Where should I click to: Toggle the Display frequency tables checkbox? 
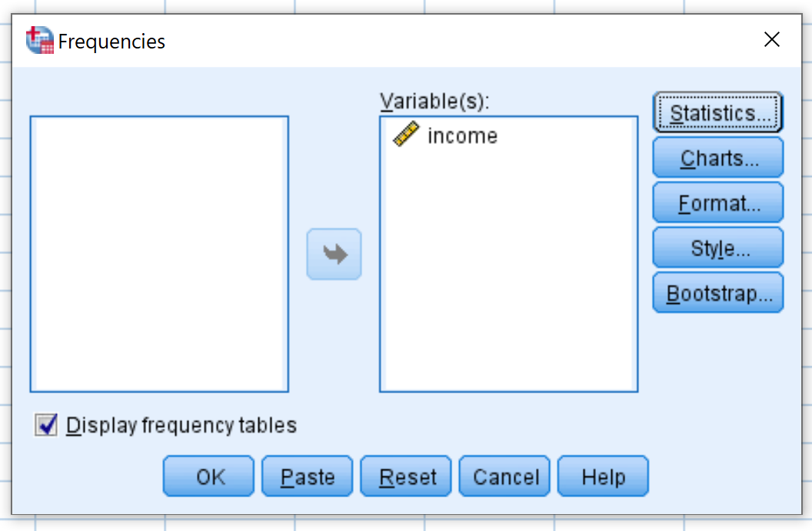tap(46, 425)
